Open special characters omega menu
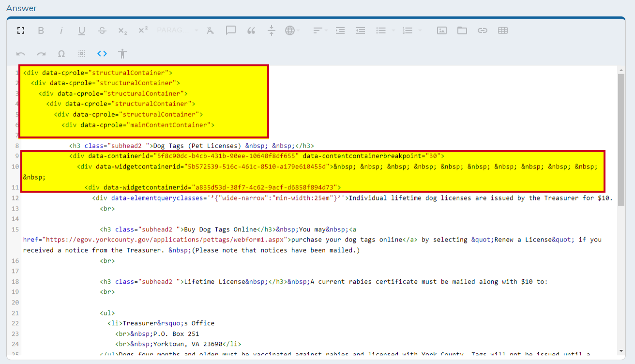This screenshot has height=364, width=635. point(61,54)
